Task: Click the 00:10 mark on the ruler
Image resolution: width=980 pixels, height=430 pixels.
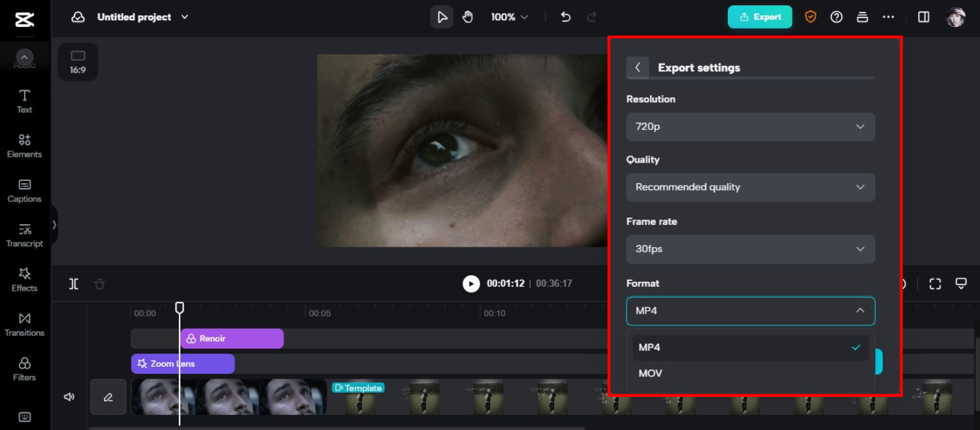Action: [495, 313]
